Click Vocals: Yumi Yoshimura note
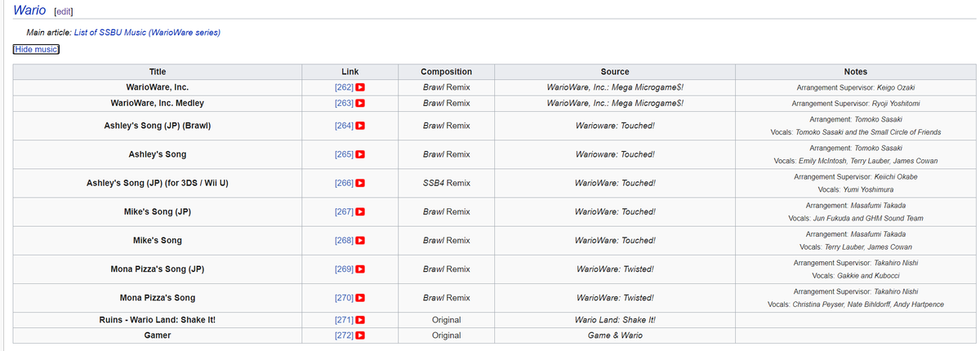 (856, 189)
